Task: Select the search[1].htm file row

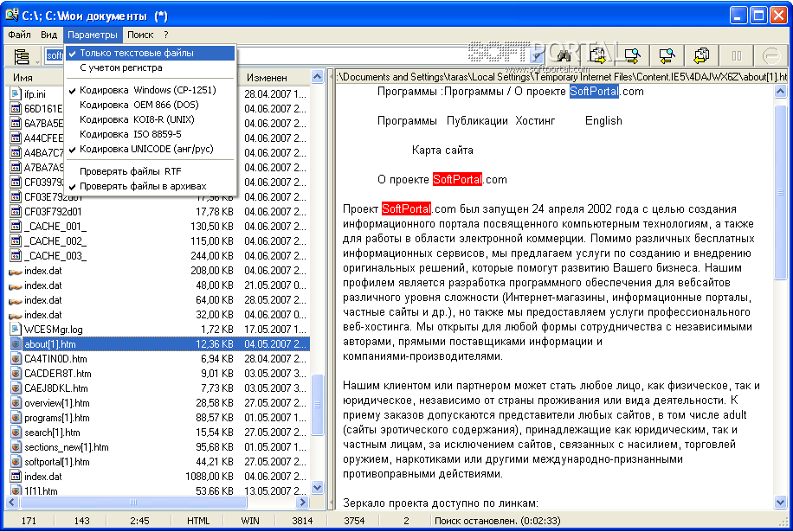Action: pos(158,433)
